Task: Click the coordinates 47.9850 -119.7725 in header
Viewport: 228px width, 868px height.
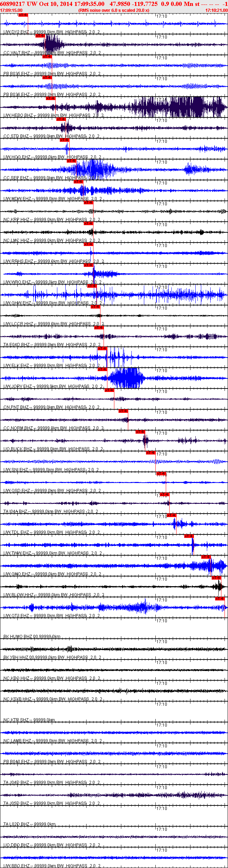Action: point(133,4)
